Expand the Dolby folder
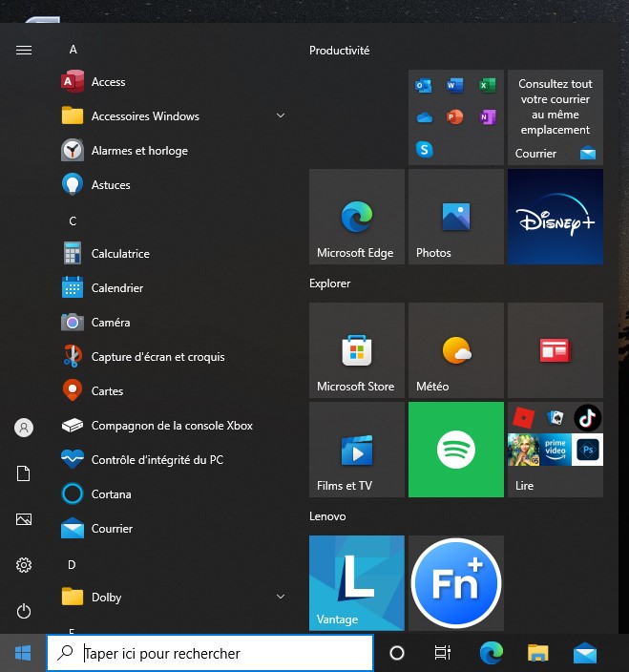The image size is (629, 672). click(x=172, y=598)
